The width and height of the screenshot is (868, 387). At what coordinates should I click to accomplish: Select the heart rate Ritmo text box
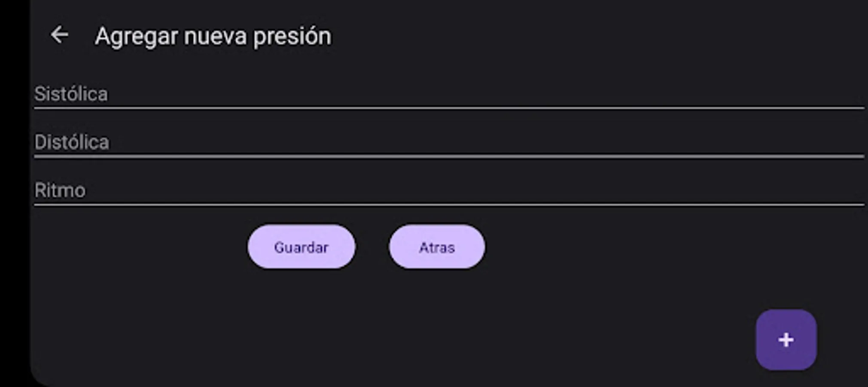(449, 190)
